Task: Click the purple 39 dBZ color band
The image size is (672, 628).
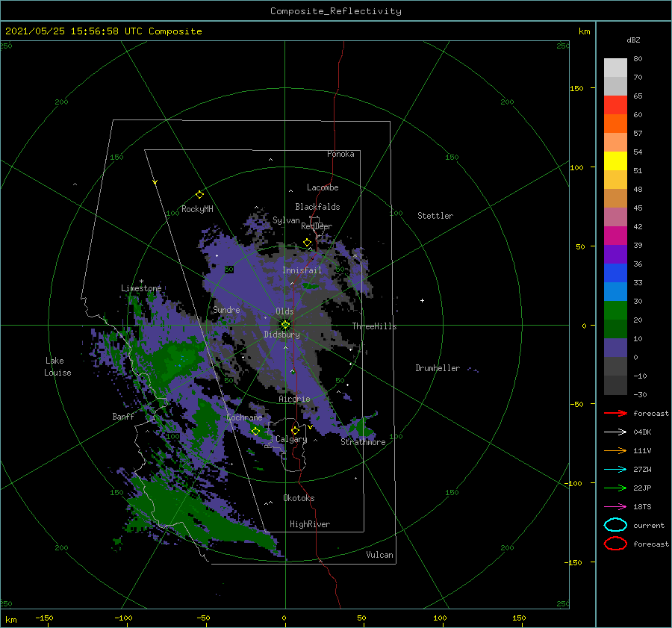Action: click(x=615, y=254)
